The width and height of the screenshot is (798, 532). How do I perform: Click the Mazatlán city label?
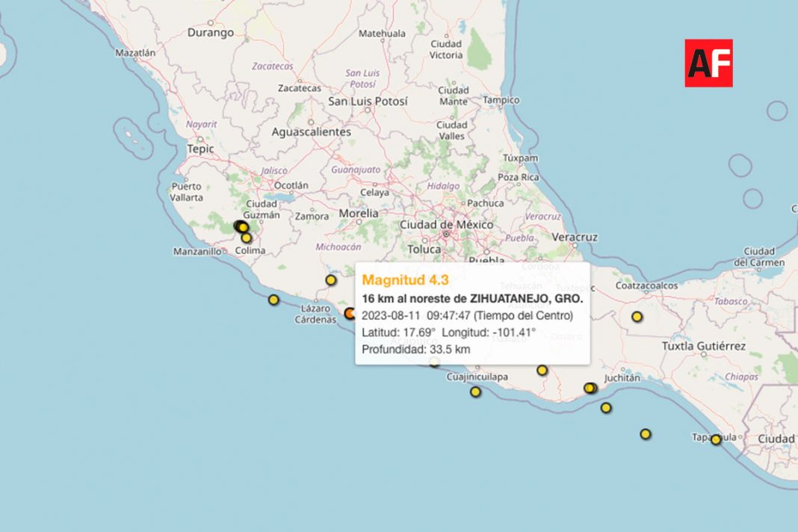[x=135, y=52]
